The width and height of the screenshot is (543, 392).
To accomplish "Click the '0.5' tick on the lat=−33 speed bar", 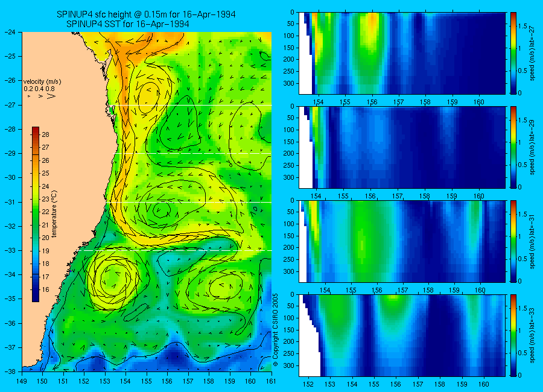I will (x=522, y=353).
